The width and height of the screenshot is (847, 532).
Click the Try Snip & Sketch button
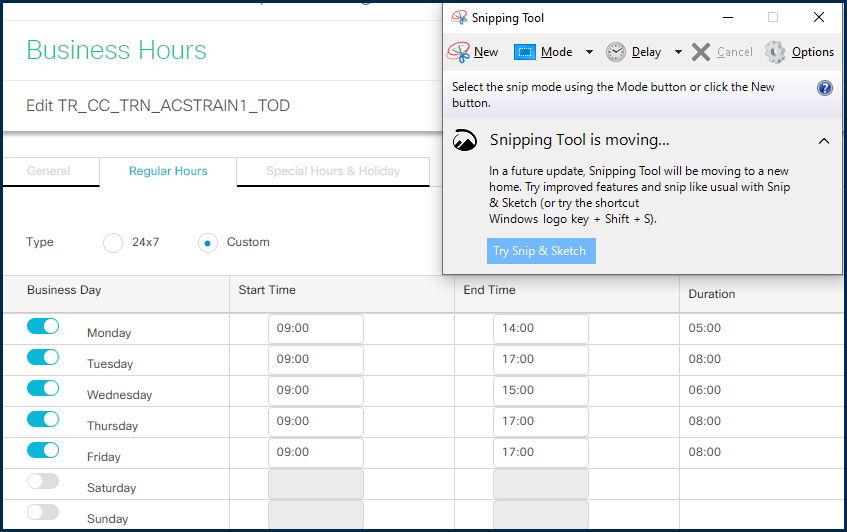(x=541, y=251)
